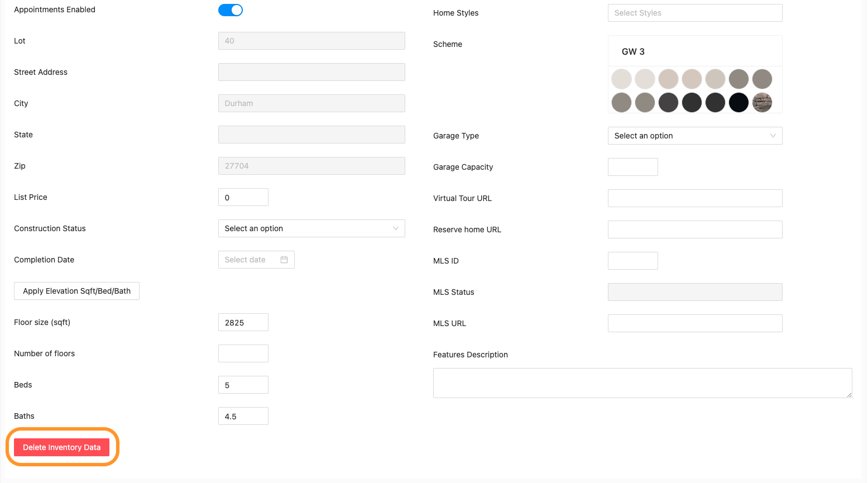Viewport: 868px width, 483px height.
Task: Click the Zip field showing 27704
Action: point(311,166)
